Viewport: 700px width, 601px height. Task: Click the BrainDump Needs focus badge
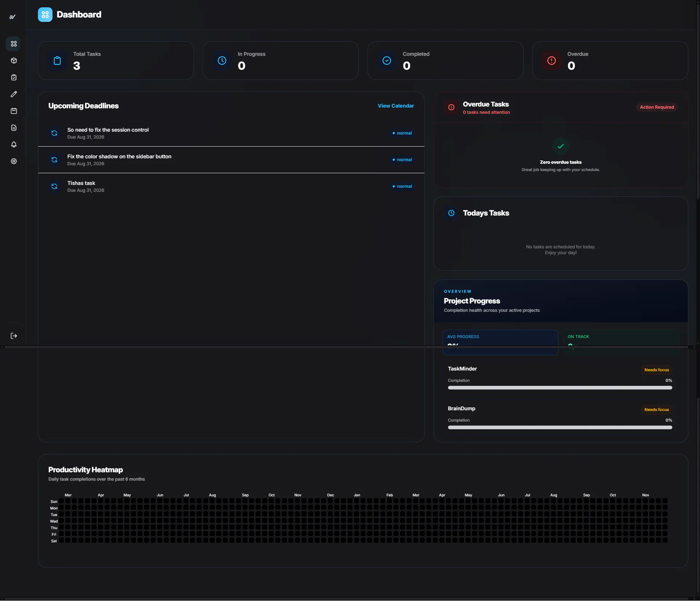click(x=657, y=410)
